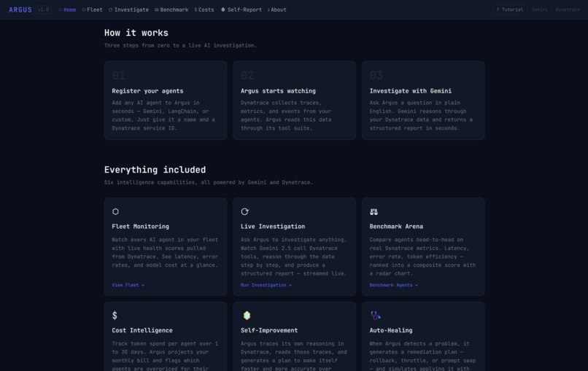Click the How it works heading
The image size is (588, 371).
[x=136, y=33]
